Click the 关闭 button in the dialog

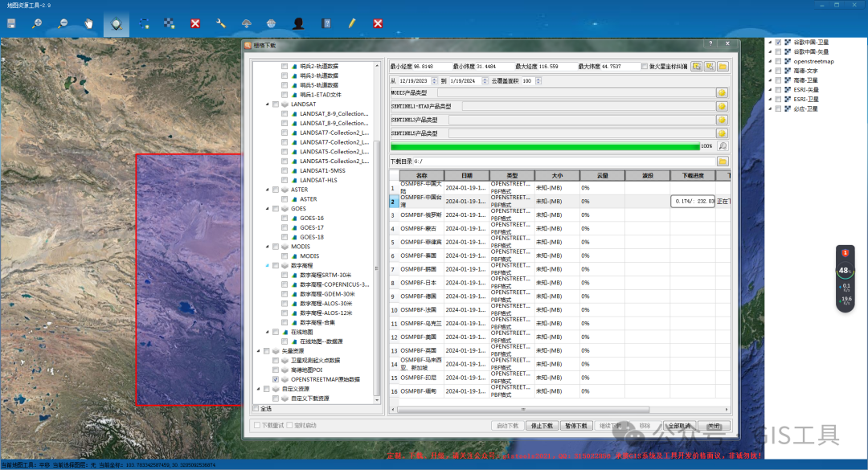[714, 426]
